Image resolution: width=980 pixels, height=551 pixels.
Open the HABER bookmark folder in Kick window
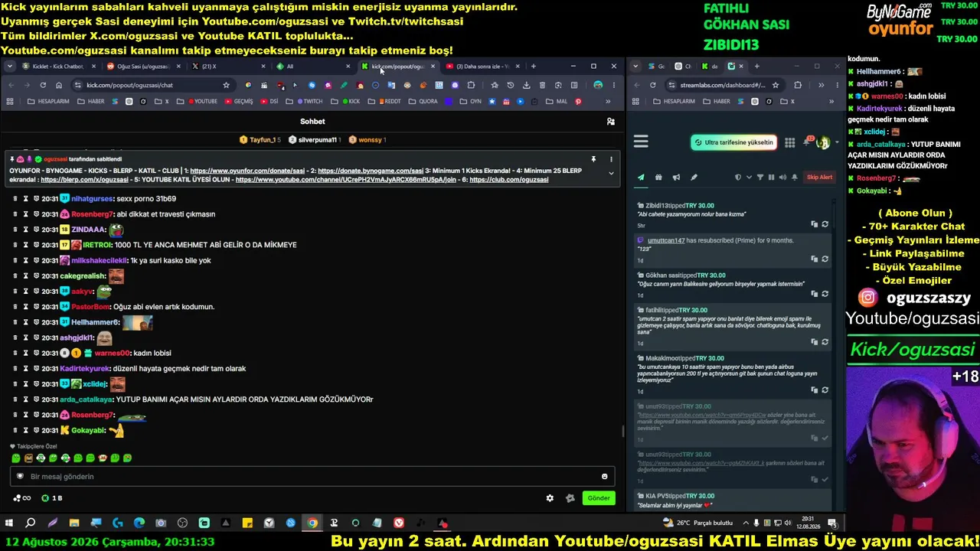[x=92, y=101]
